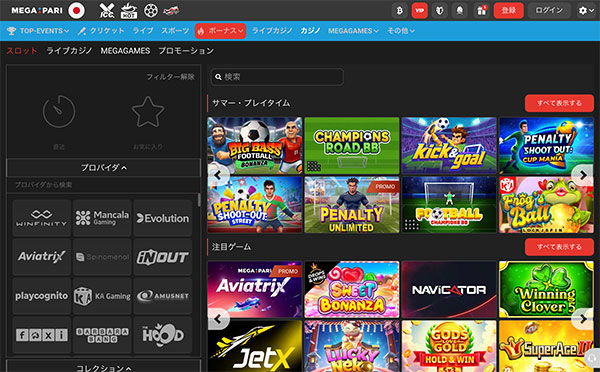Select the KA Gaming provider filter

(x=102, y=296)
